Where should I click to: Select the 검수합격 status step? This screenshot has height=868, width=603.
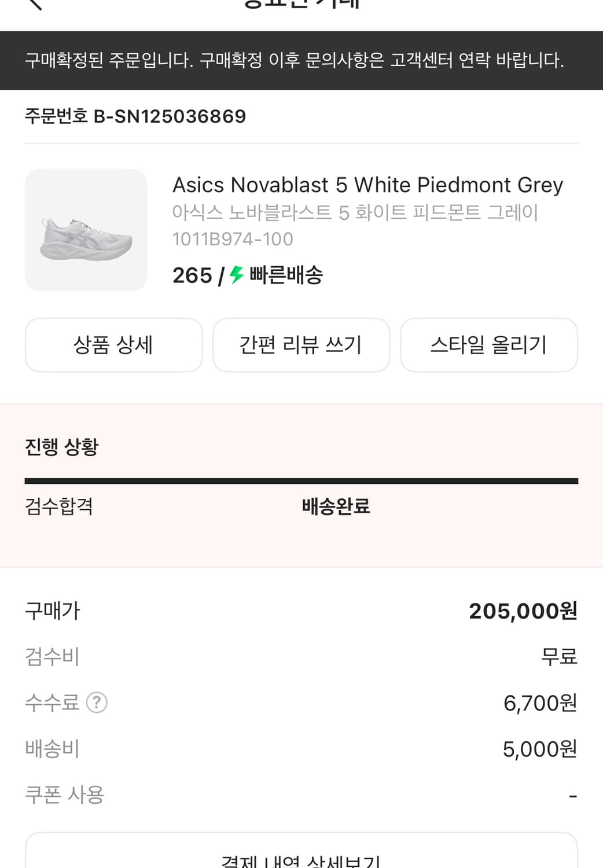click(x=59, y=506)
